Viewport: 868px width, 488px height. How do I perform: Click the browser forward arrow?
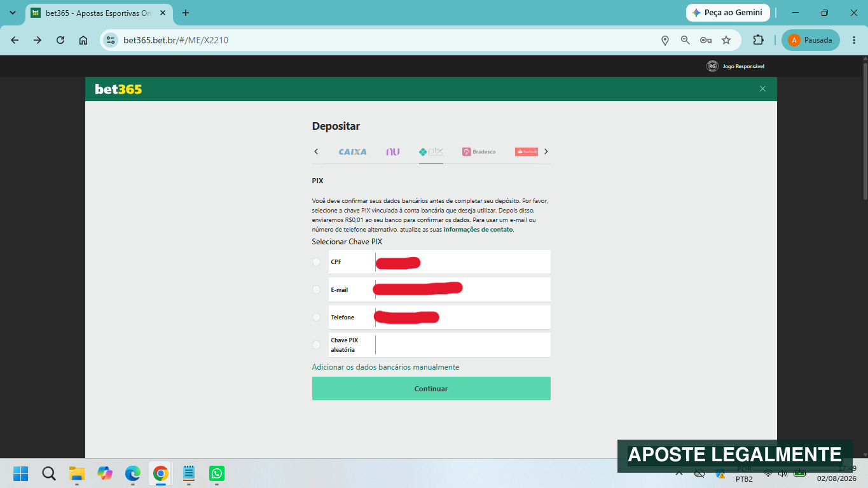pos(38,40)
